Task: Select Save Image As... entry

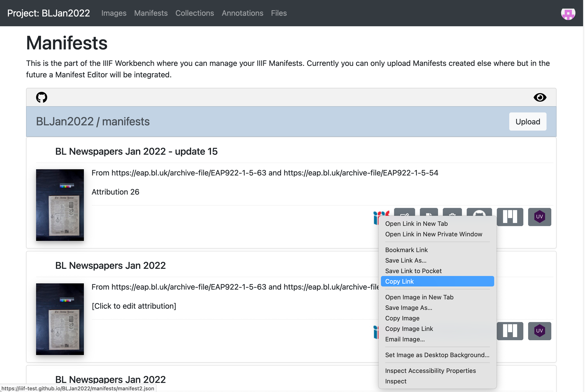Action: click(x=437, y=308)
